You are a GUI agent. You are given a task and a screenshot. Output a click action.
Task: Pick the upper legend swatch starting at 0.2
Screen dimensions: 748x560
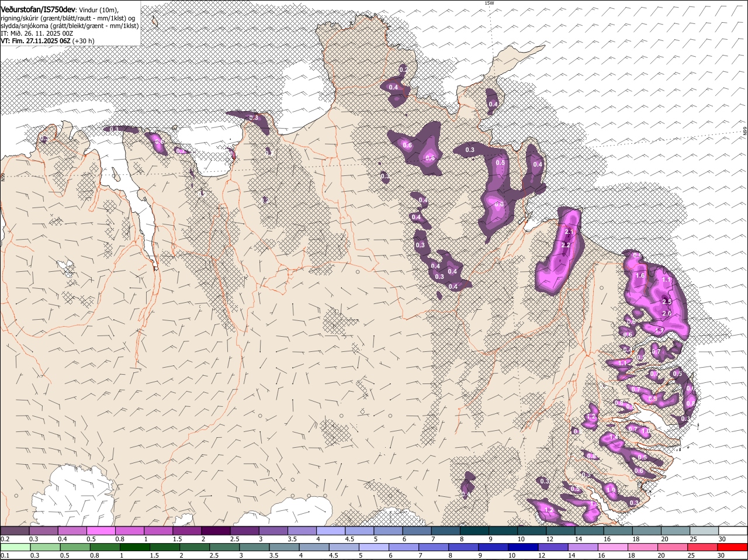tap(15, 531)
